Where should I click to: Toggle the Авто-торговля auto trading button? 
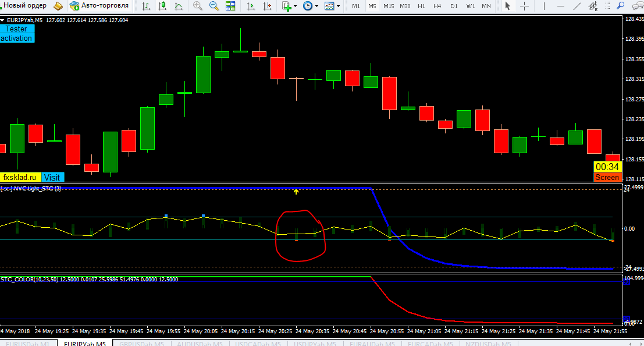99,6
